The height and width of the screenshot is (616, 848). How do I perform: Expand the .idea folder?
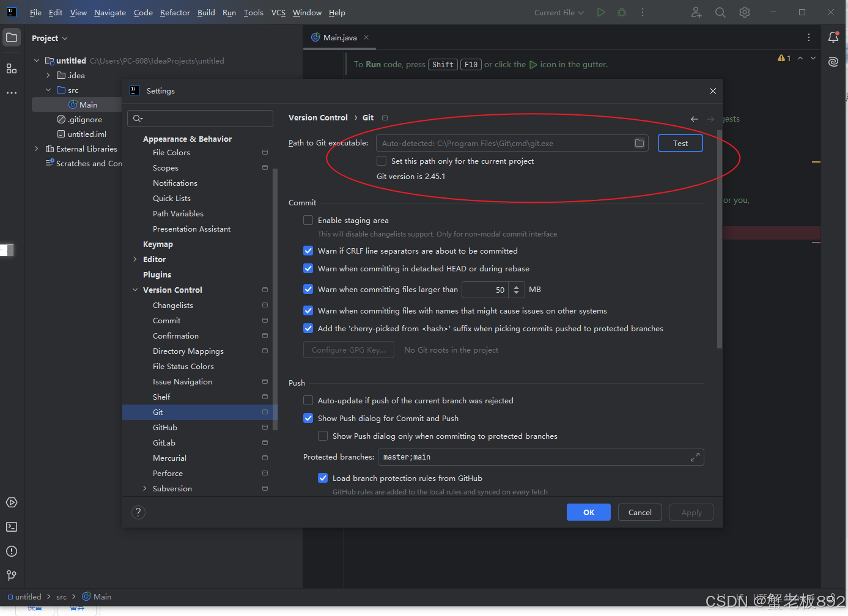click(48, 75)
